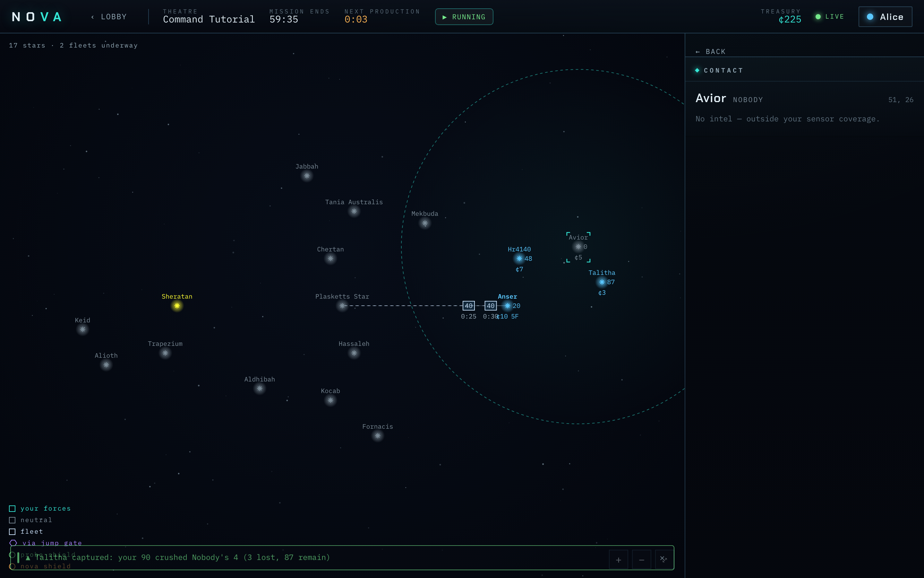The height and width of the screenshot is (578, 924).
Task: Click the Avior coordinates '51, 26'
Action: click(901, 100)
